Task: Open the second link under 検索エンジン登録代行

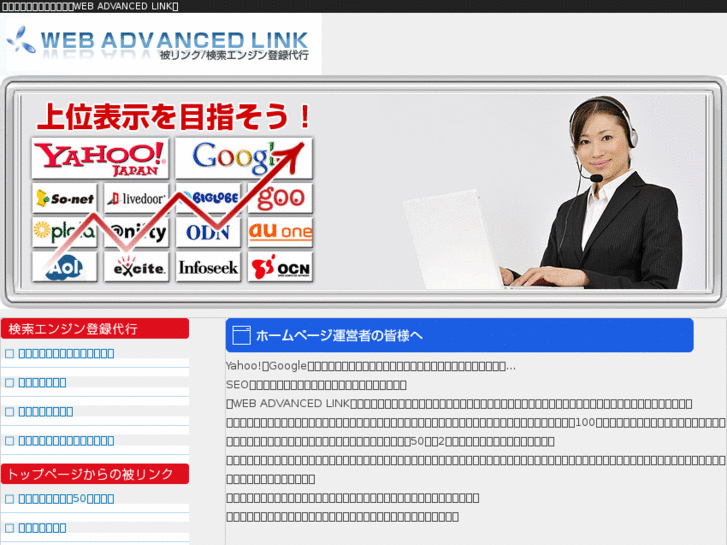Action: click(42, 383)
